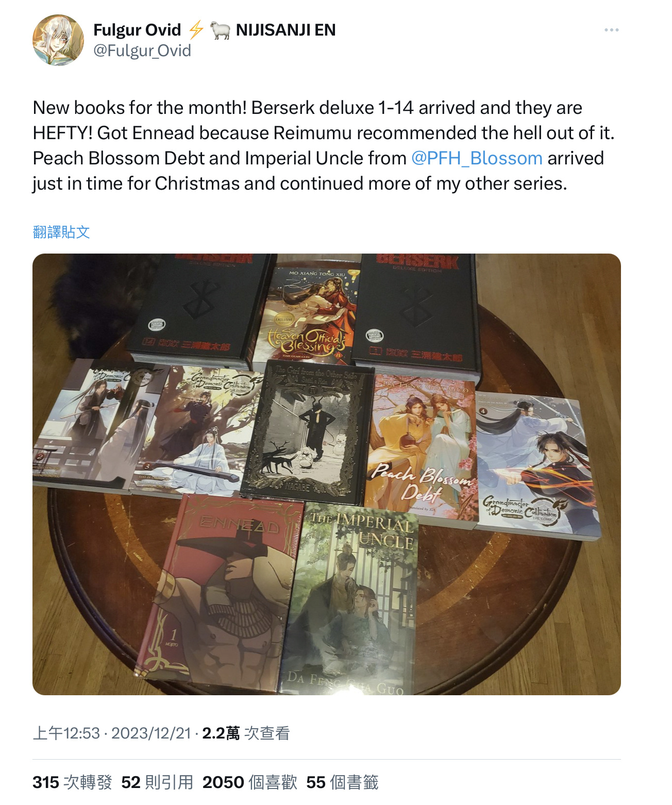The height and width of the screenshot is (805, 672).
Task: Open the 55 個書籤 bookmarks count
Action: point(342,782)
